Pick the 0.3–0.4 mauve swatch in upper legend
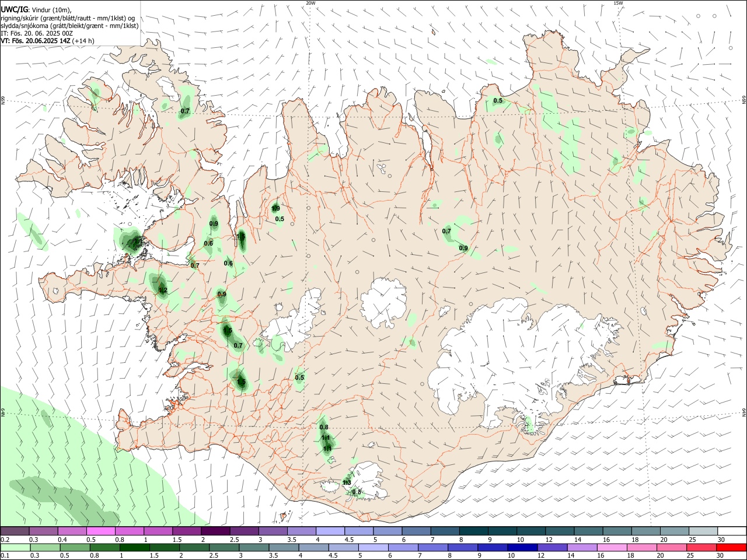The image size is (747, 560). 43,531
